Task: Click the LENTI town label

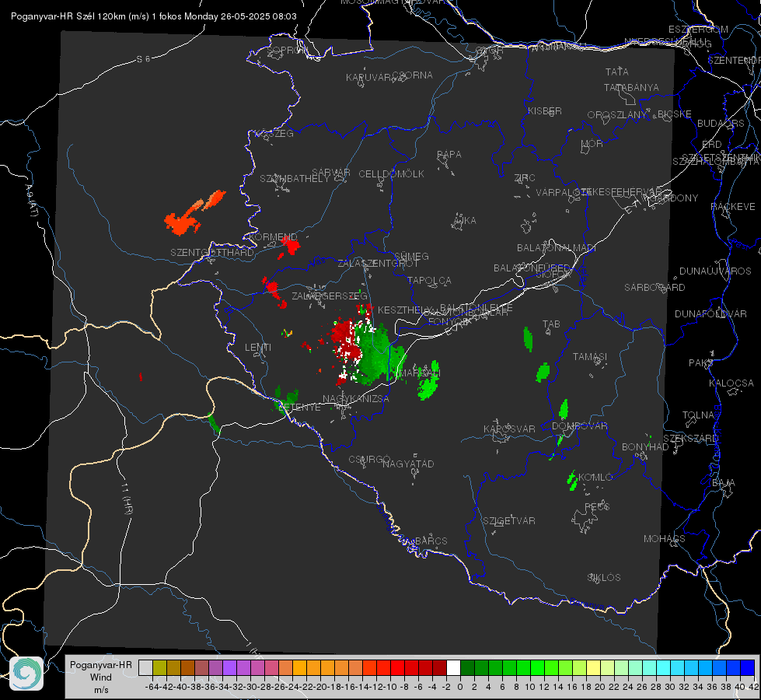Action: coord(258,348)
